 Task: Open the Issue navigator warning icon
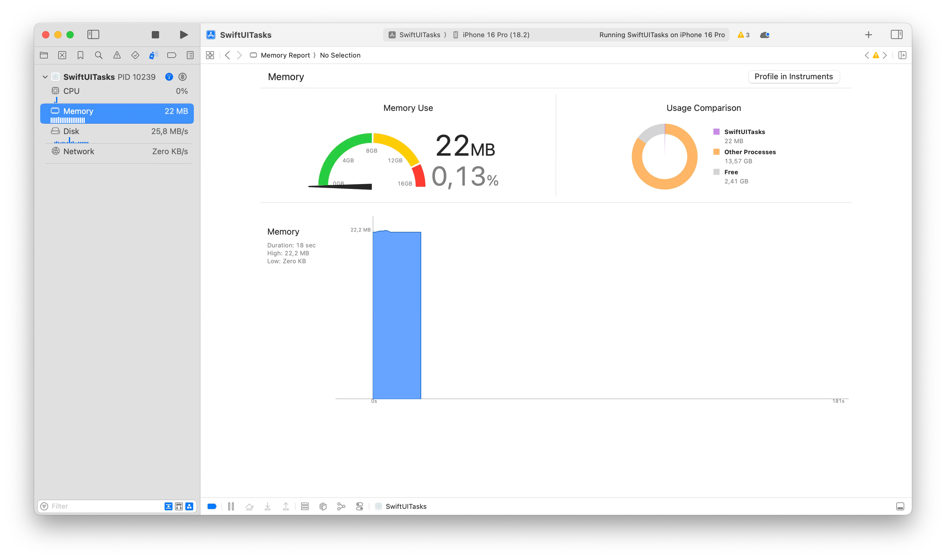tap(117, 55)
